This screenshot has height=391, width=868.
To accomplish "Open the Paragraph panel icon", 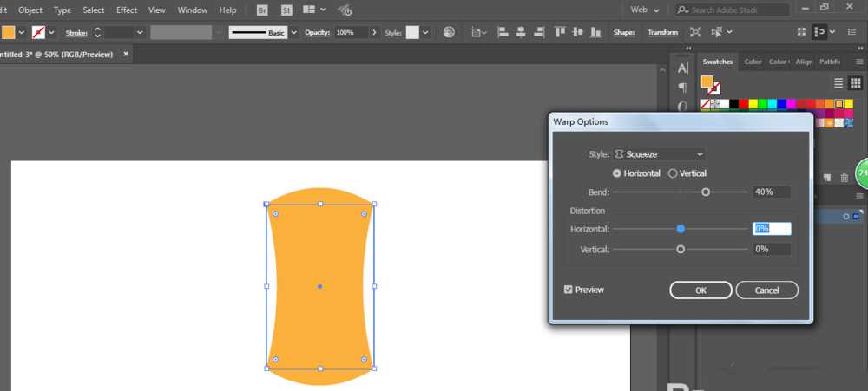I will (683, 87).
